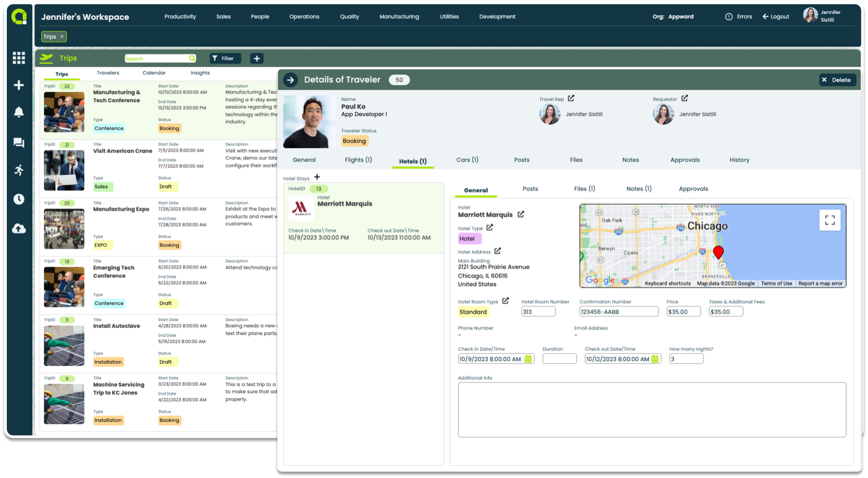Screen dimensions: 868x478
Task: Click the running person activity icon
Action: [x=19, y=170]
